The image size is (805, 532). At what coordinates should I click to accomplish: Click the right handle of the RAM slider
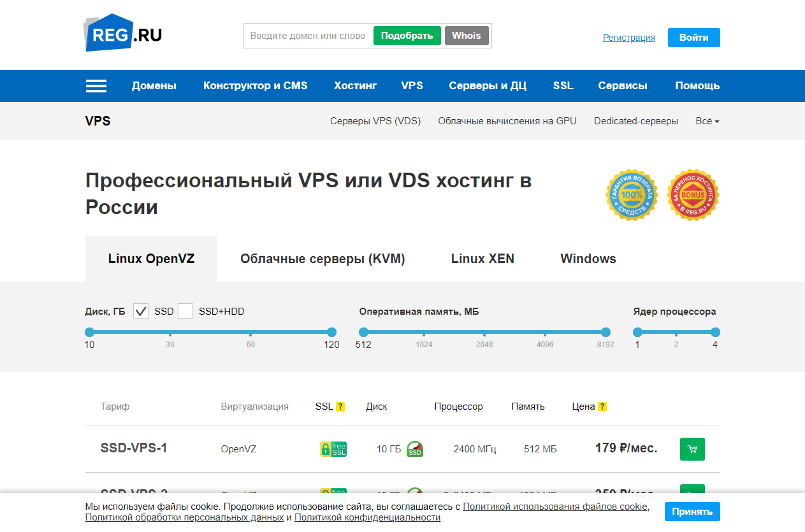(x=606, y=332)
